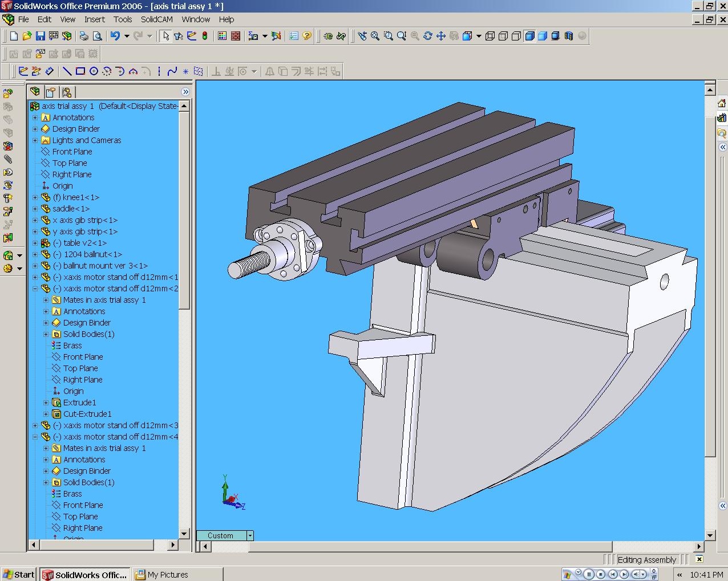Pause playback in media player toolbar
728x581 pixels.
point(589,574)
